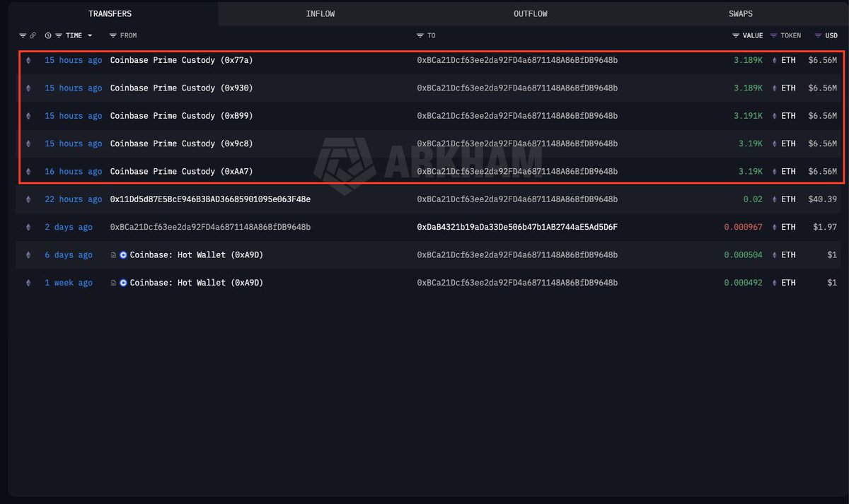Viewport: 849px width, 504px height.
Task: Click Ethereum chain icon on 2 days ago row
Action: pos(28,228)
